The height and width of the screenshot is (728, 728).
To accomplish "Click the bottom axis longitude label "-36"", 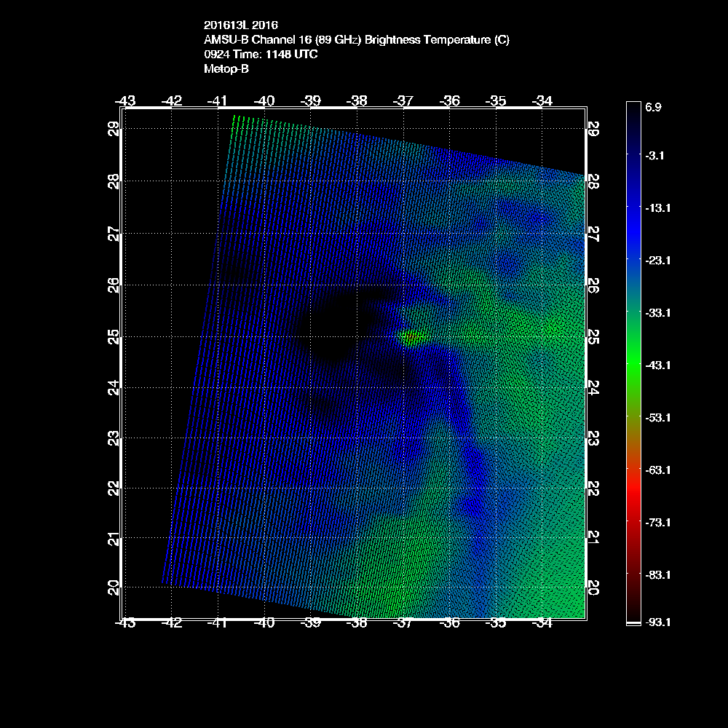I will click(x=449, y=623).
